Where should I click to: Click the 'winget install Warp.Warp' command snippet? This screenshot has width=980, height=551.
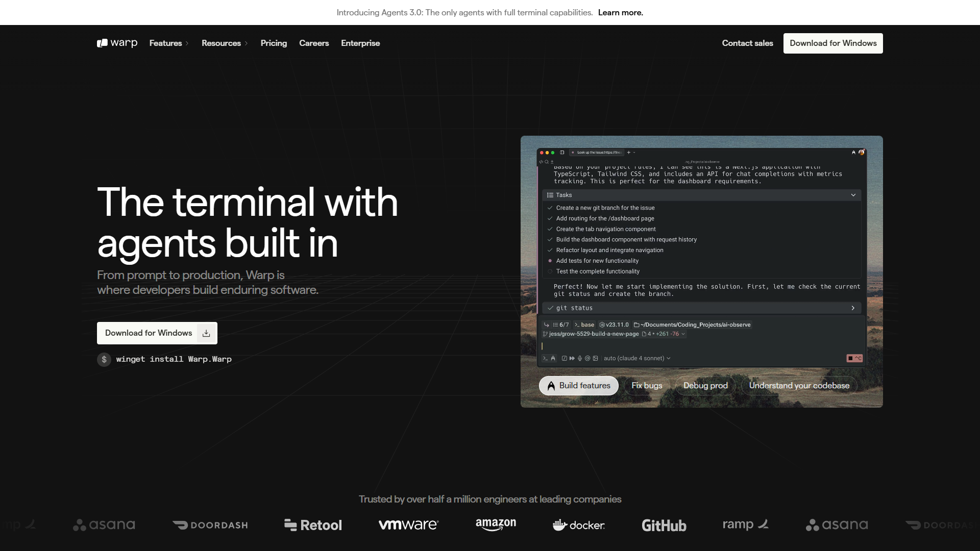(x=174, y=359)
